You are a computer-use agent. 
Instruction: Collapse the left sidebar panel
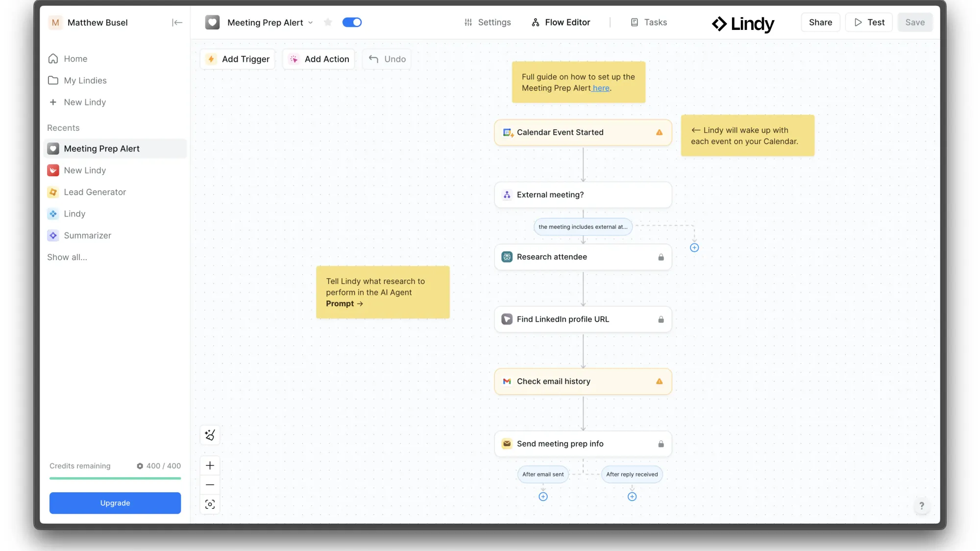coord(177,23)
